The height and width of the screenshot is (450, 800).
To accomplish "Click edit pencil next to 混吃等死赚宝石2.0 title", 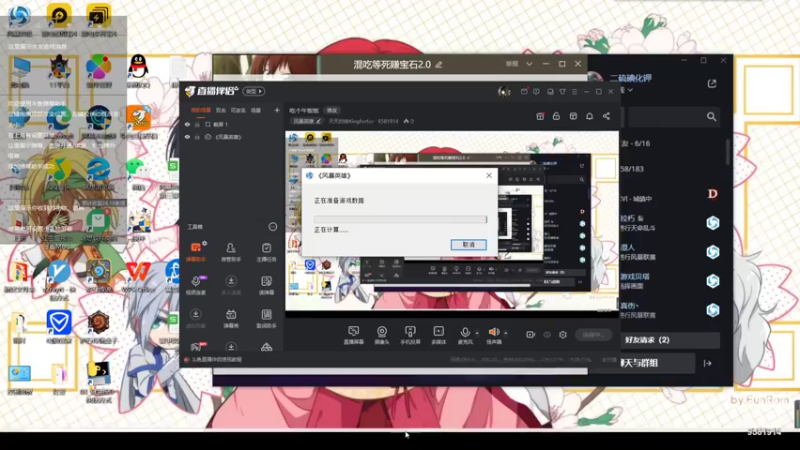I will (x=439, y=65).
